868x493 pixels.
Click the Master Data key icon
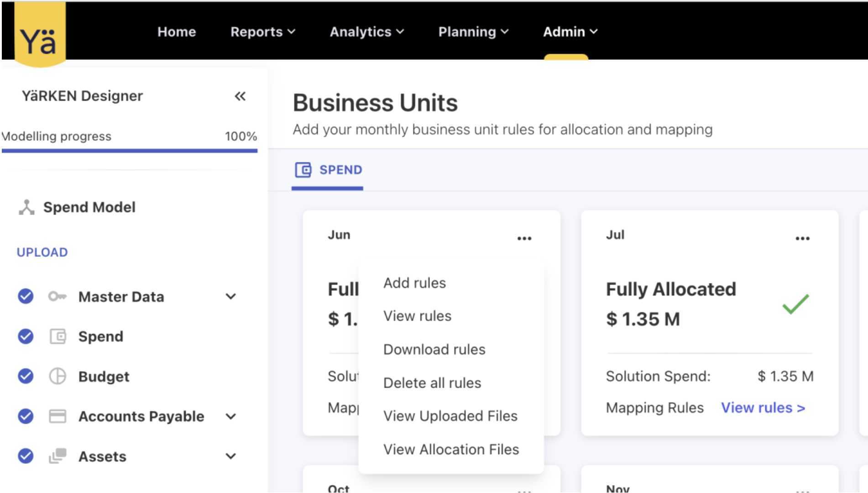coord(58,297)
